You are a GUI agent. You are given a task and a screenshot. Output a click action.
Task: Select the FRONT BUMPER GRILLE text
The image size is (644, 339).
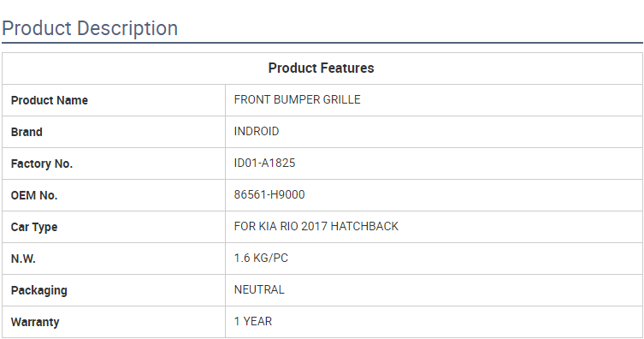[x=298, y=100]
